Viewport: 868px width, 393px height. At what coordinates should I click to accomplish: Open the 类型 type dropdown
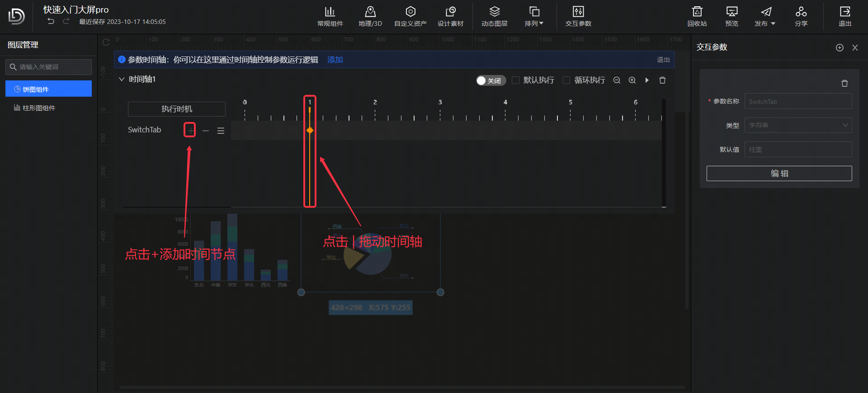pyautogui.click(x=798, y=125)
